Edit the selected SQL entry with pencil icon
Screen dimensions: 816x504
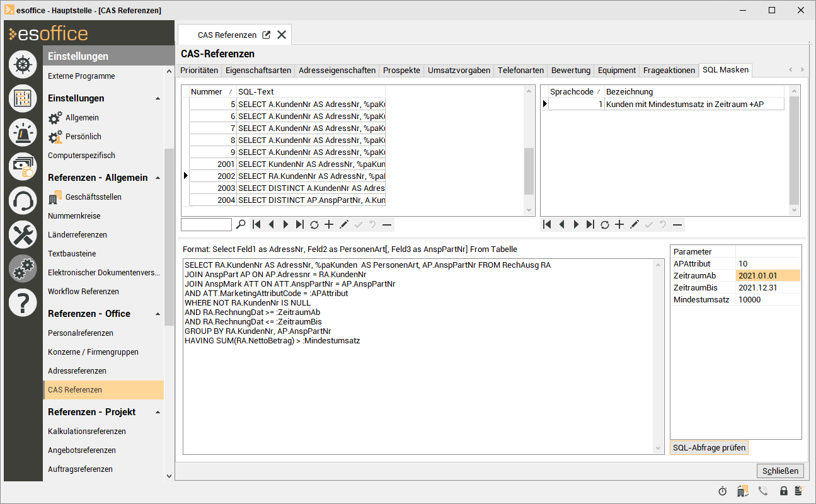(x=343, y=224)
